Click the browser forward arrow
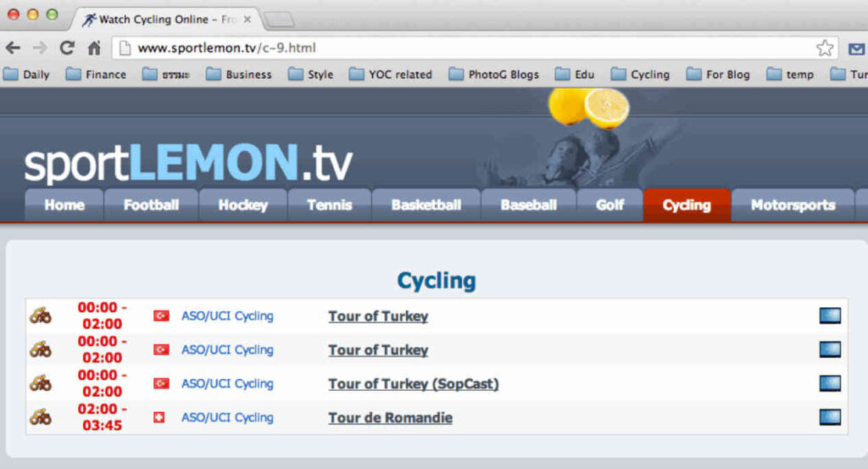 (x=39, y=48)
